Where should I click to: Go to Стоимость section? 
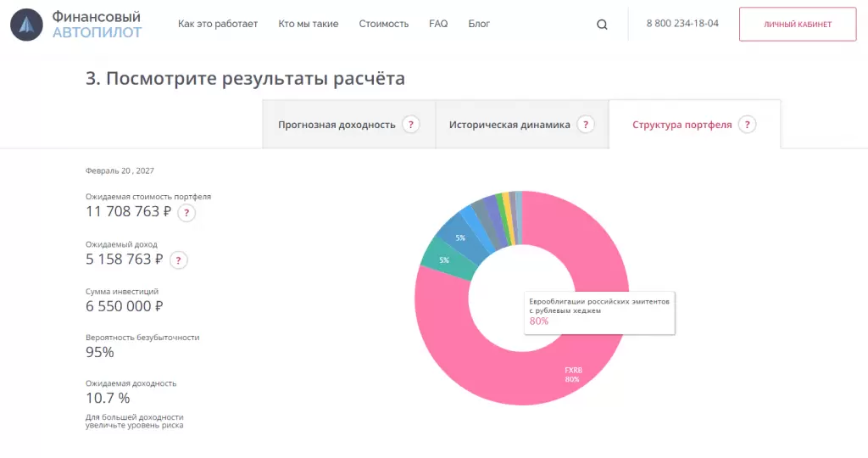click(383, 24)
